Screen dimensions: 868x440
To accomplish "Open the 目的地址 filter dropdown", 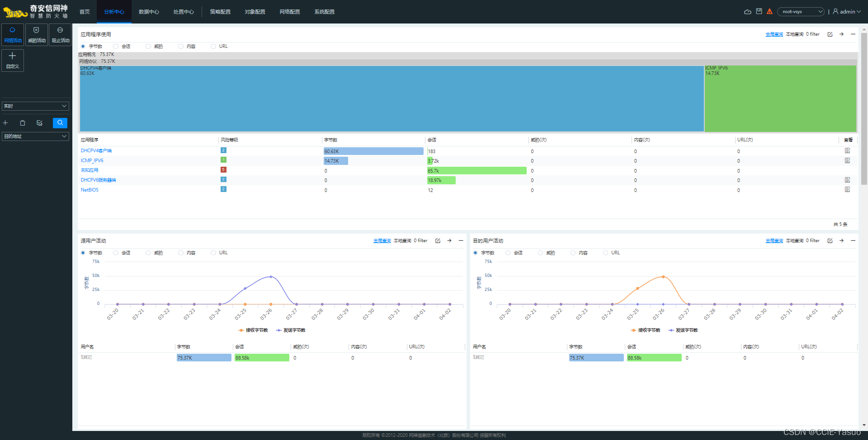I will pos(35,136).
